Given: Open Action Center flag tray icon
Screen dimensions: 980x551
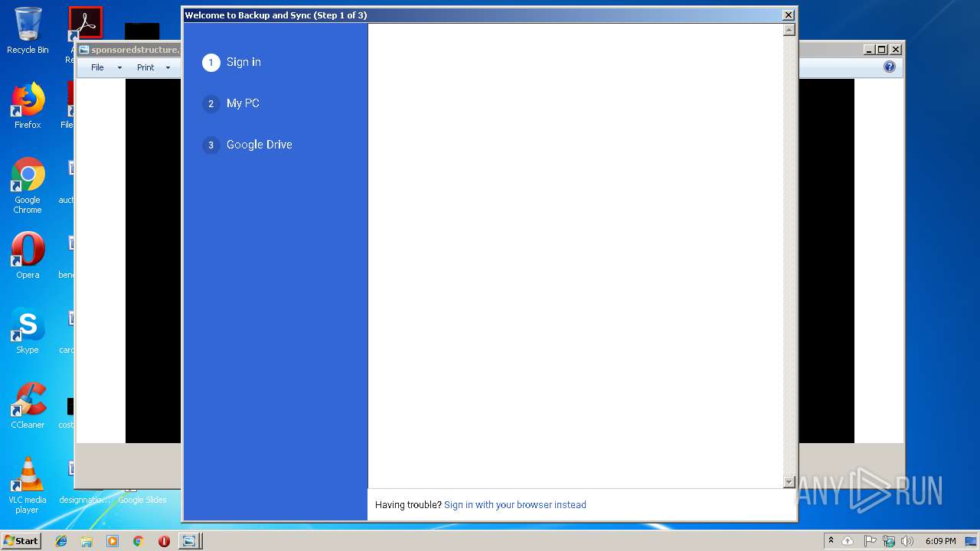Looking at the screenshot, I should click(870, 541).
